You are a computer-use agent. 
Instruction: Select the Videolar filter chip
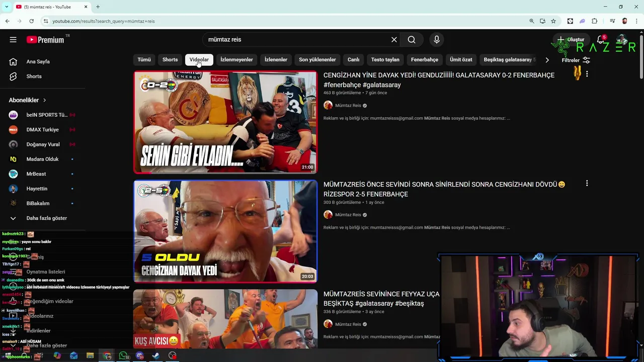199,60
